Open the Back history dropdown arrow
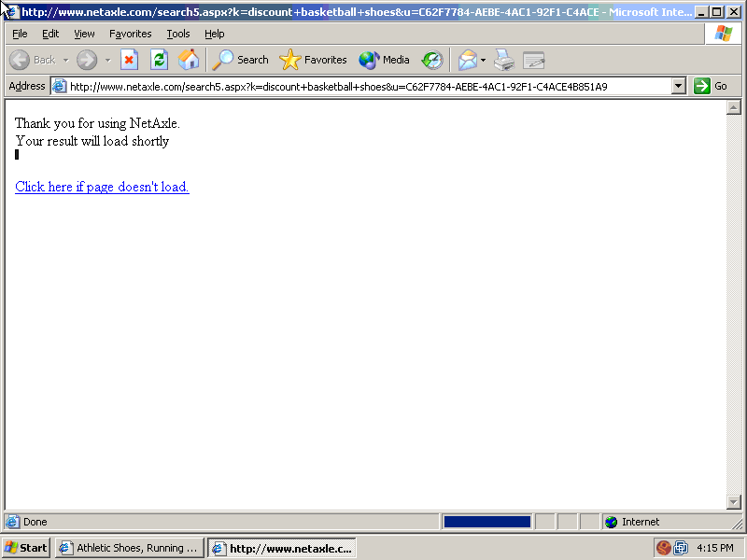747x560 pixels. click(x=65, y=60)
